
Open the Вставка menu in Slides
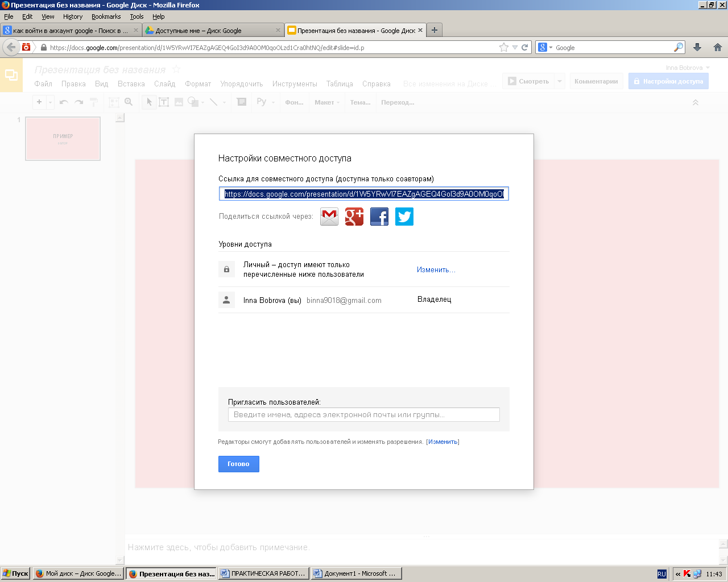pyautogui.click(x=131, y=84)
